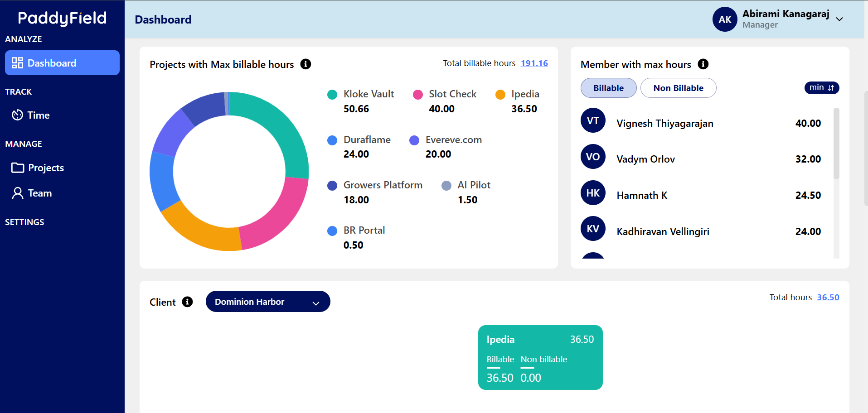Click the PaddyField logo
The image size is (868, 413).
tap(62, 18)
